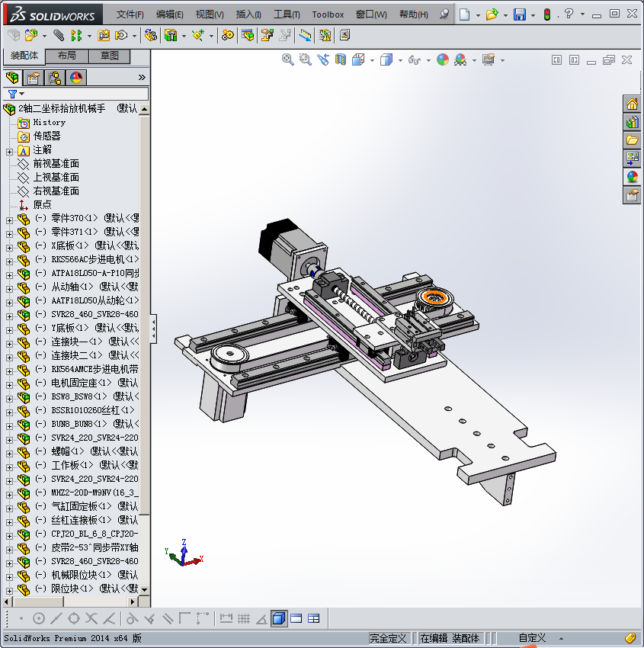The image size is (644, 648).
Task: Expand the 从动轴<1> component node
Action: 9,289
